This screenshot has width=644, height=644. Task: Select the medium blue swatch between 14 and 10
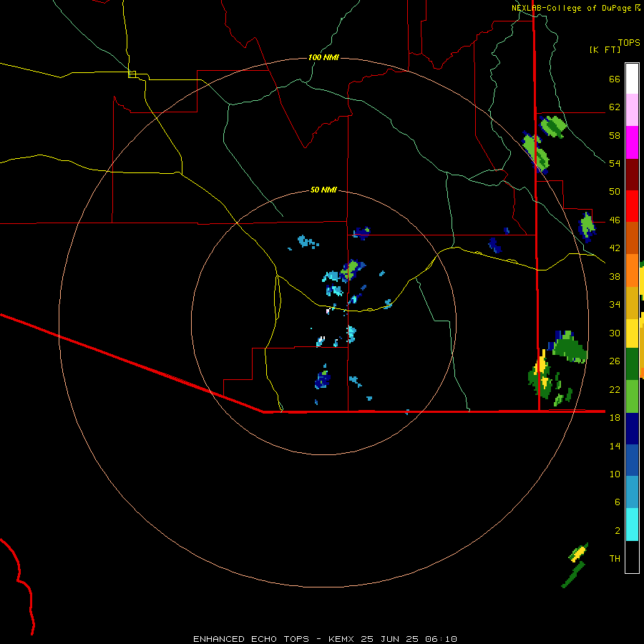coord(632,460)
